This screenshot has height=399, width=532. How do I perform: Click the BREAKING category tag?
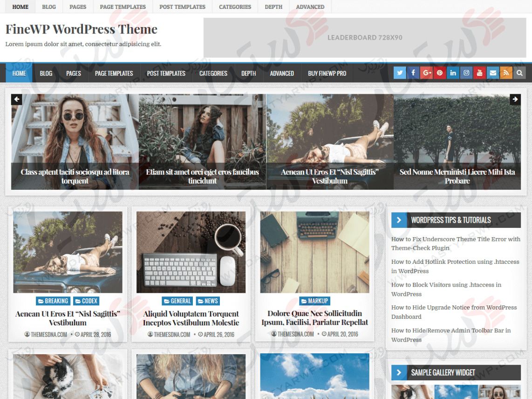pyautogui.click(x=53, y=301)
